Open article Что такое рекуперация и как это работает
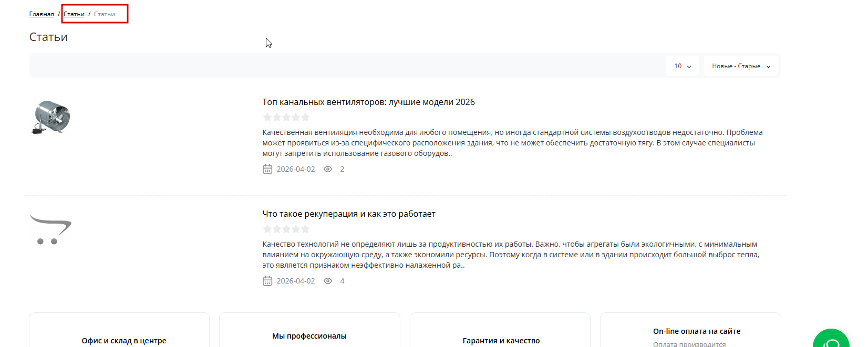868x347 pixels. pos(349,214)
